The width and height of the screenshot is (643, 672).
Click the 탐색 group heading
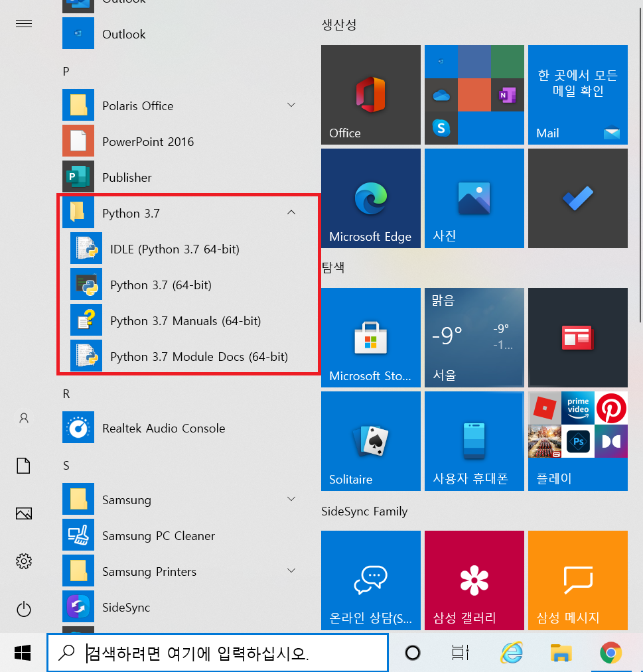(x=333, y=267)
